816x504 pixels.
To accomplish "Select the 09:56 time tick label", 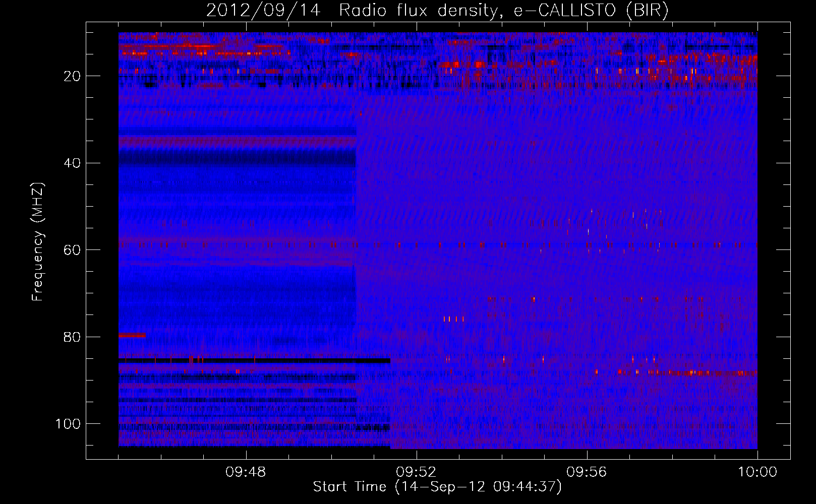I will [x=587, y=472].
